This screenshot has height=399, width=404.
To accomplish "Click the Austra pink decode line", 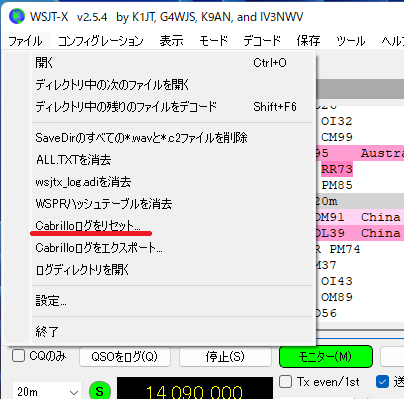I will point(360,153).
